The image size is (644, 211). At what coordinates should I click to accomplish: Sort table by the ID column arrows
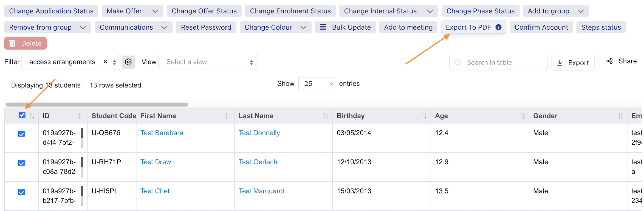[x=80, y=116]
